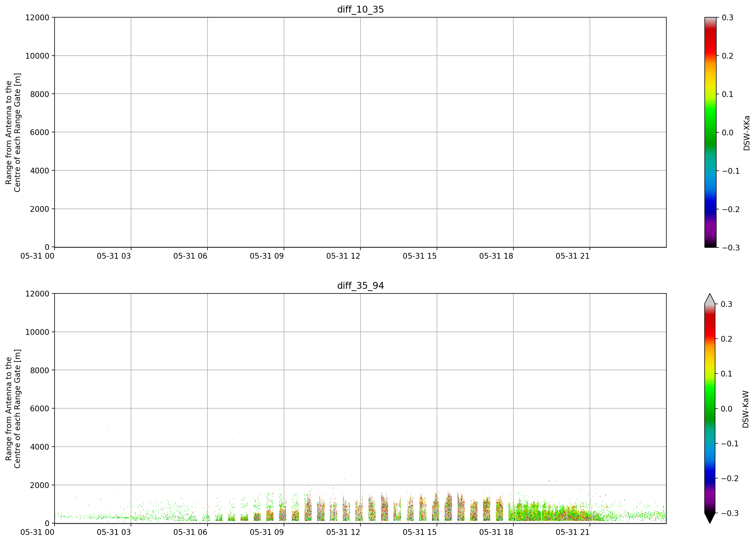Click the 05-31 18 tick under the top plot
The image size is (756, 542).
[x=496, y=256]
